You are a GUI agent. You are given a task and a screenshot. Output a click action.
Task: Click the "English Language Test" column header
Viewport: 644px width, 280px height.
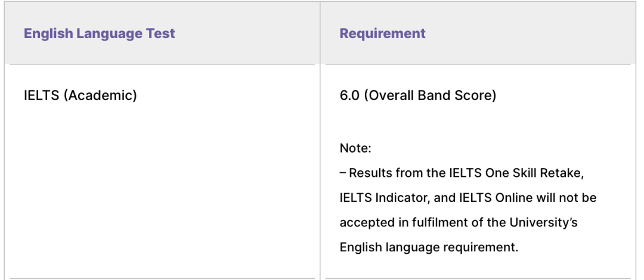point(100,33)
